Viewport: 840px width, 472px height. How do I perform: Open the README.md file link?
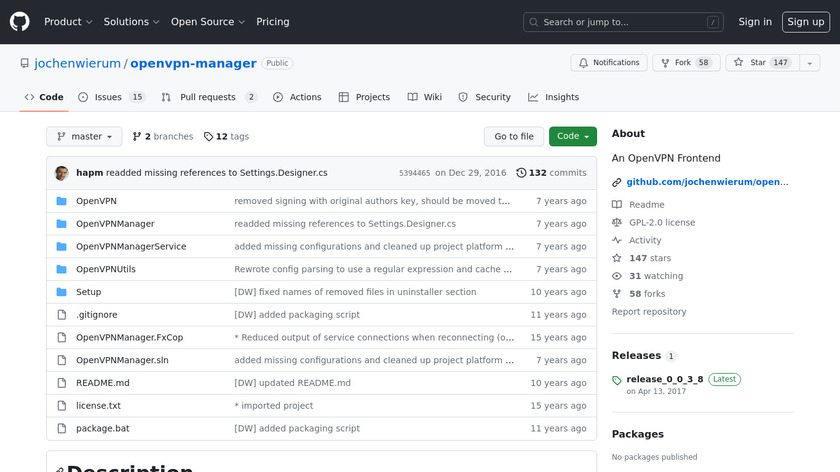coord(103,383)
